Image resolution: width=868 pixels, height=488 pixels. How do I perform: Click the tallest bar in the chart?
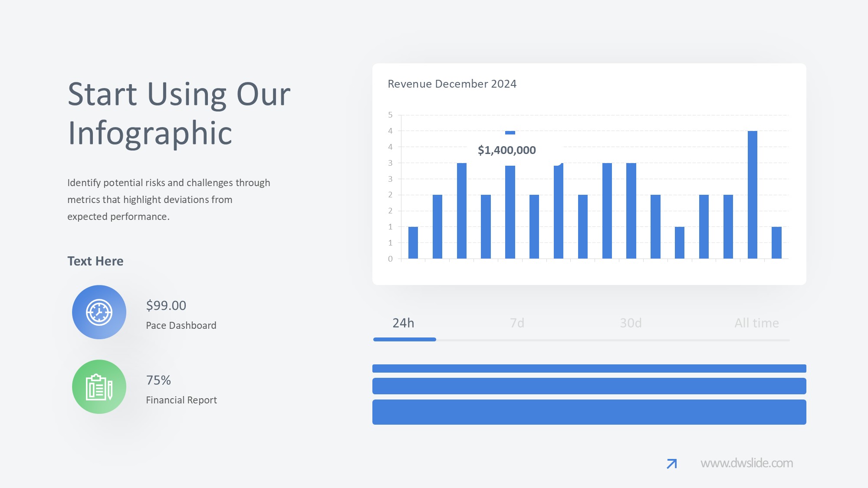(752, 194)
